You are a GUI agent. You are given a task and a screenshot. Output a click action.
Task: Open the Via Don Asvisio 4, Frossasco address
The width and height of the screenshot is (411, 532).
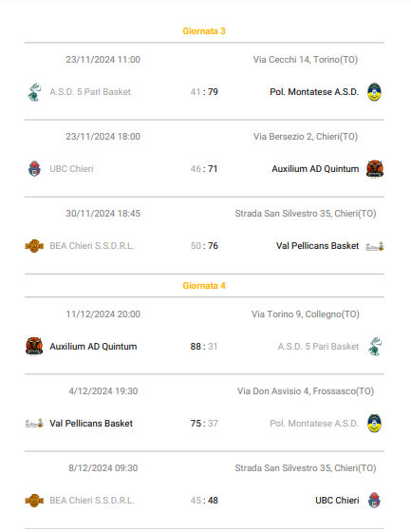click(306, 391)
